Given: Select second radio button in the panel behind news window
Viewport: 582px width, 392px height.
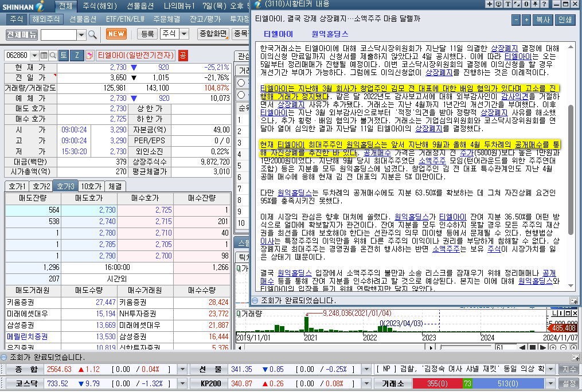Looking at the screenshot, I should 241,95.
